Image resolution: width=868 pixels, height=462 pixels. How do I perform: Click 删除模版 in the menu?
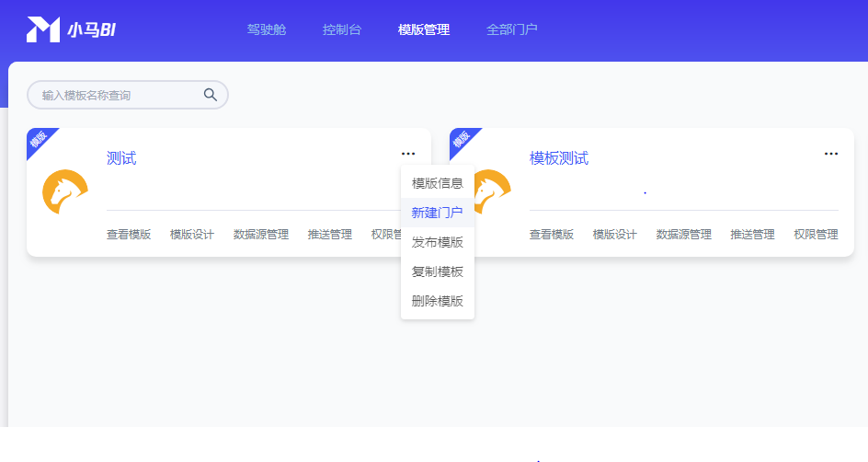point(438,301)
